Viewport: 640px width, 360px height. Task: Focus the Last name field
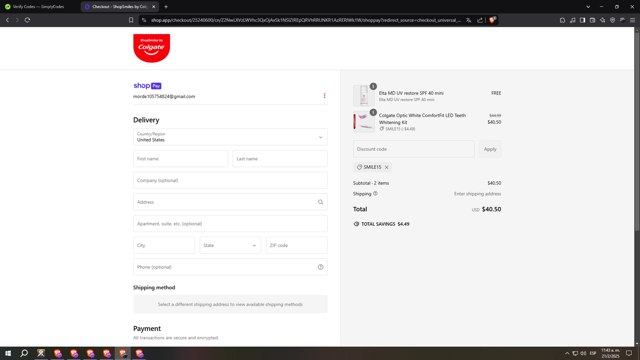(280, 159)
